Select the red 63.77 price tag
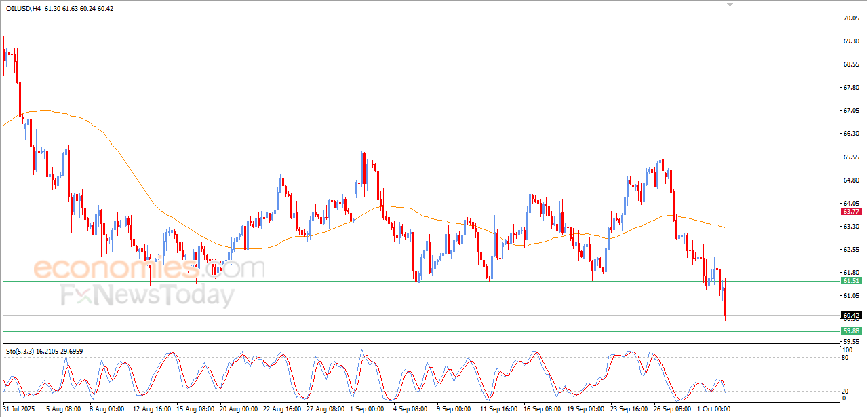Screen dimensions: 868x418 (851, 212)
